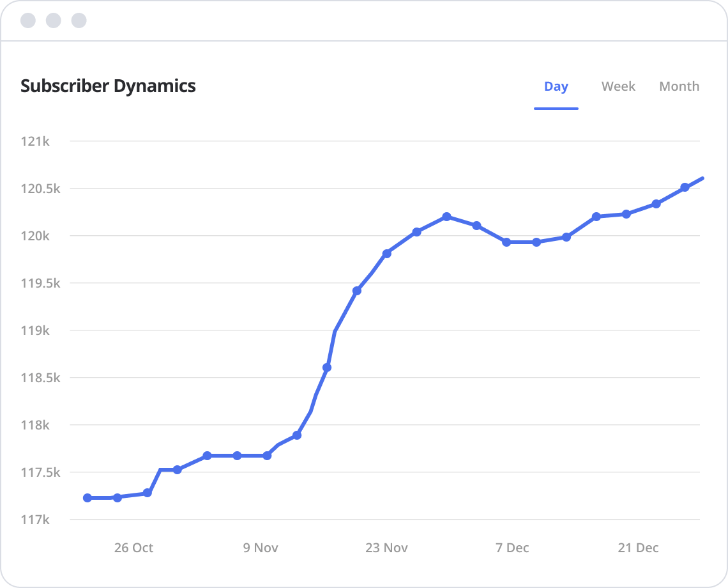This screenshot has width=728, height=588.
Task: Click the data point just below 119.5k
Action: click(x=357, y=291)
